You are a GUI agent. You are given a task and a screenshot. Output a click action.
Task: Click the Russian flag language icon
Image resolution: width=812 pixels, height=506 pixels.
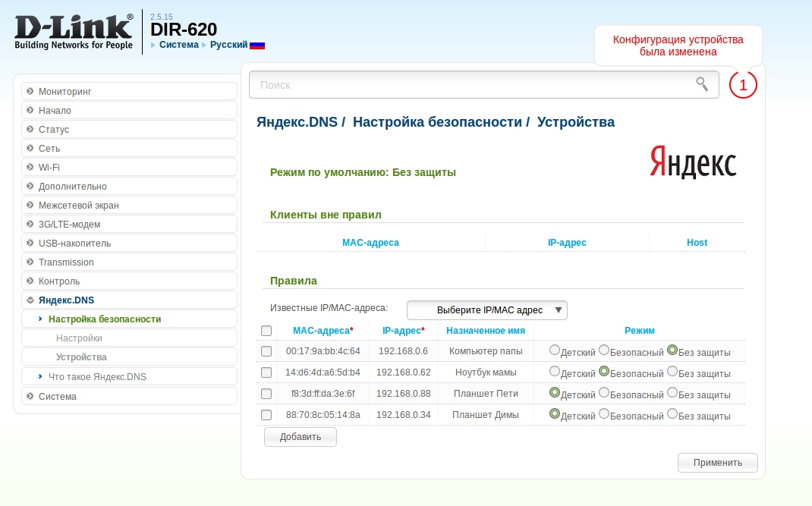point(257,45)
